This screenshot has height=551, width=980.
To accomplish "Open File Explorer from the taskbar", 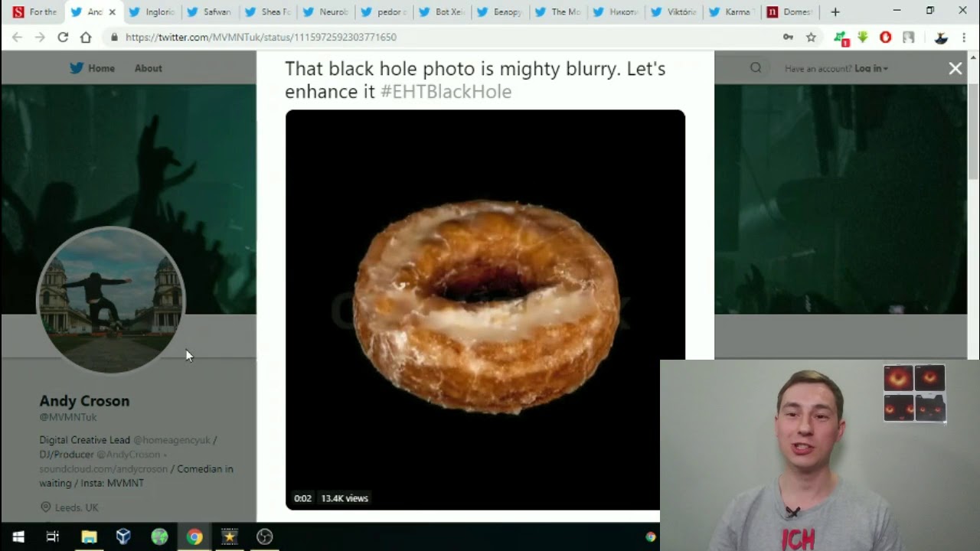I will click(89, 536).
